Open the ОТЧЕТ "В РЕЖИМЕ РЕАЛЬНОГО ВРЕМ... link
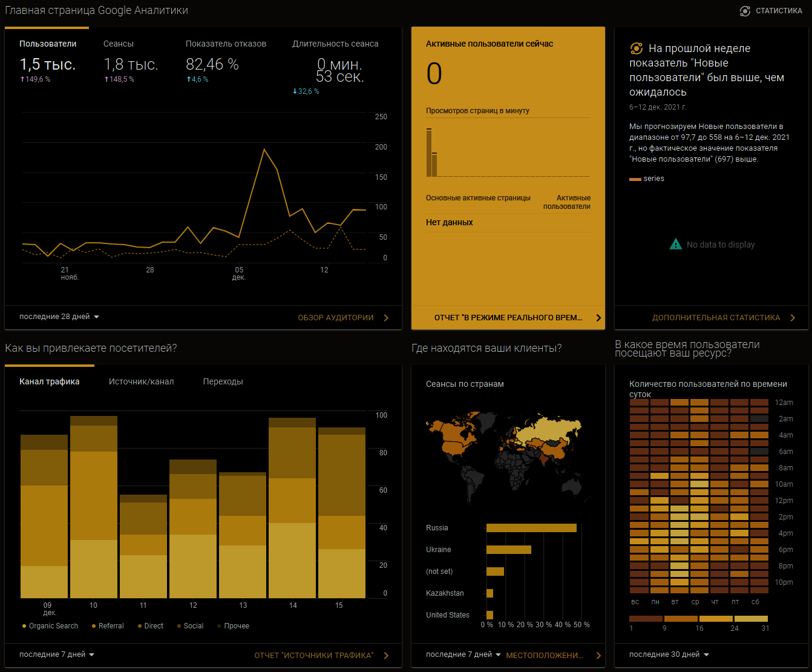The width and height of the screenshot is (812, 672). pyautogui.click(x=508, y=318)
